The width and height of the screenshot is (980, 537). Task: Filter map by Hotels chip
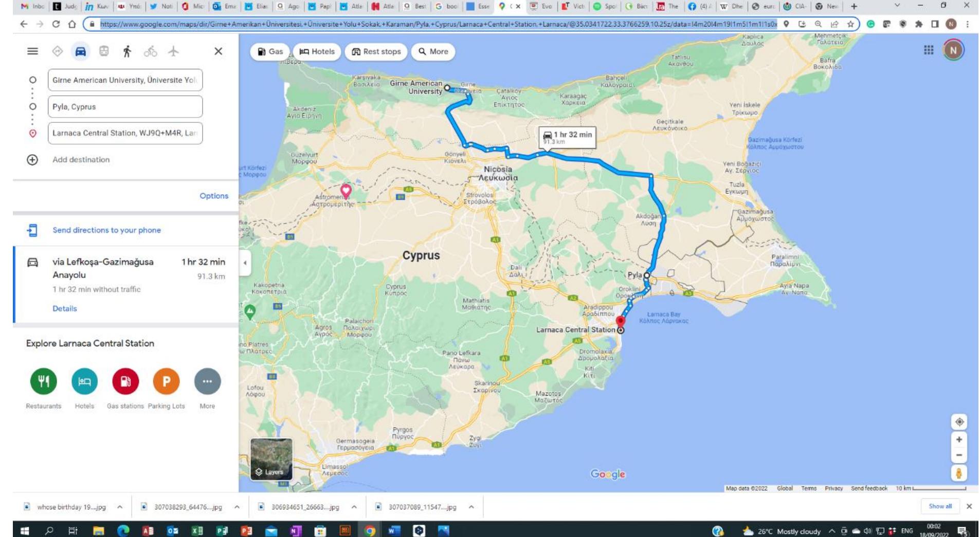click(x=317, y=51)
